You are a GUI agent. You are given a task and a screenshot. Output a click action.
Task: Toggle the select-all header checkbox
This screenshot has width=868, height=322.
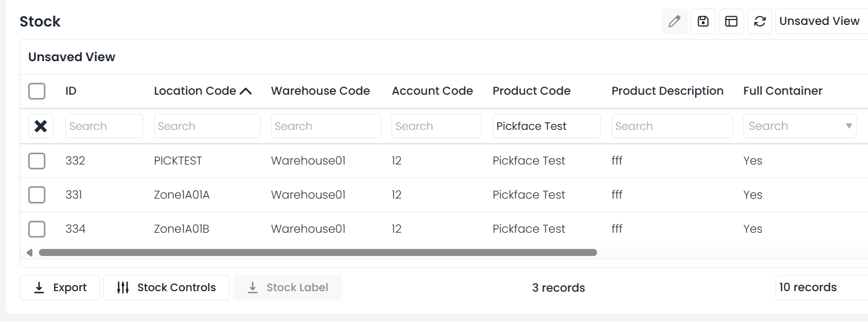coord(37,91)
